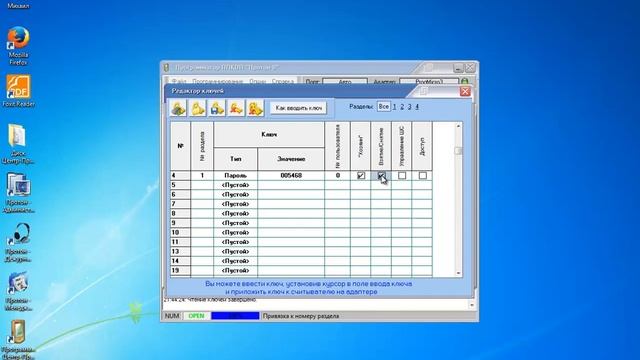Select the '<Пустой>' type cell in row 7

236,204
